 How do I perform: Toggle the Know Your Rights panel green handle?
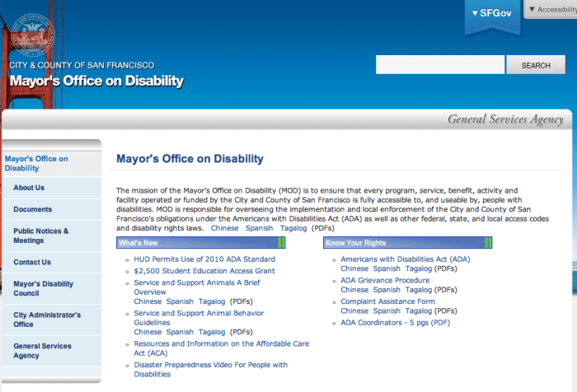pyautogui.click(x=488, y=243)
